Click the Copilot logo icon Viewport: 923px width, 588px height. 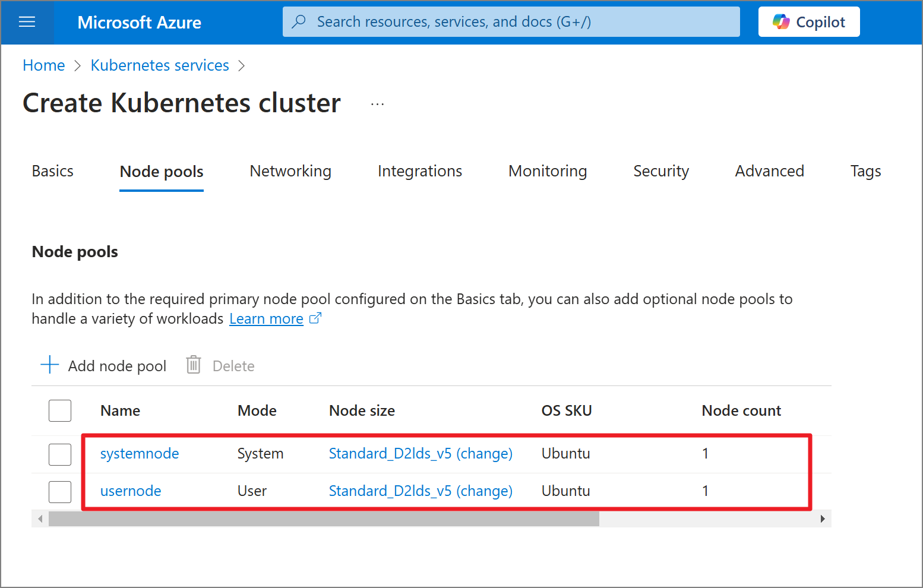tap(781, 22)
